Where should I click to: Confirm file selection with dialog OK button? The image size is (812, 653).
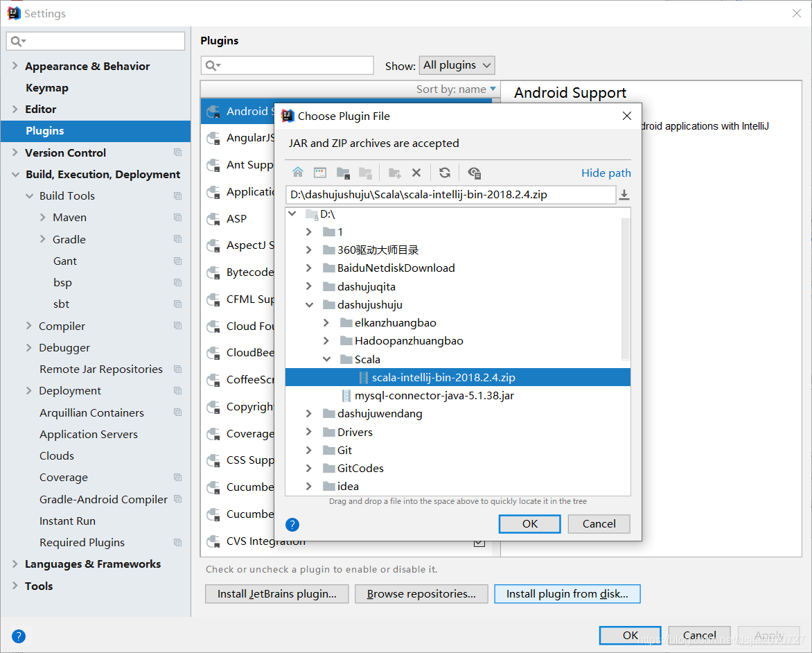pos(530,524)
